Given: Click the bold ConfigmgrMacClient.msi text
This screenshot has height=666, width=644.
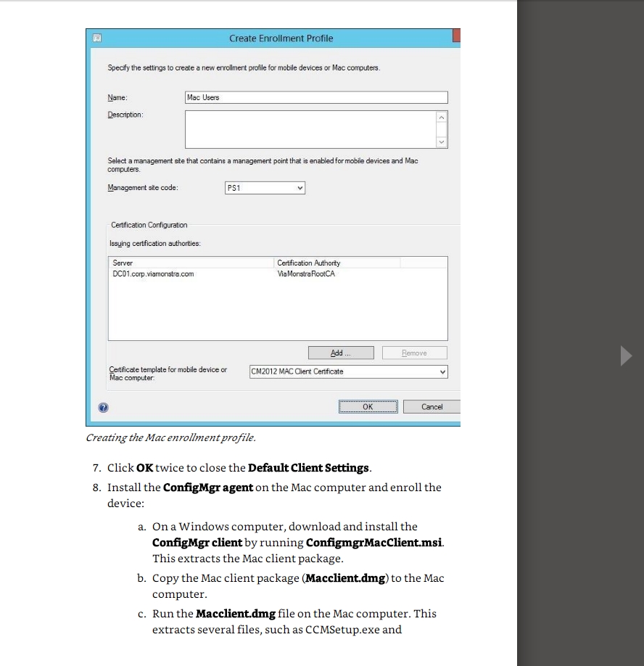Looking at the screenshot, I should [374, 543].
